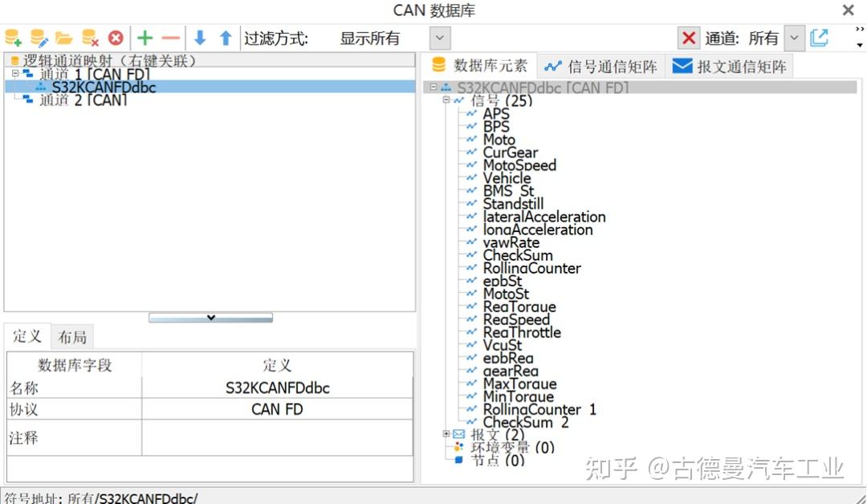Click the green plus to add an item
Viewport: 867px width, 504px height.
click(x=144, y=37)
